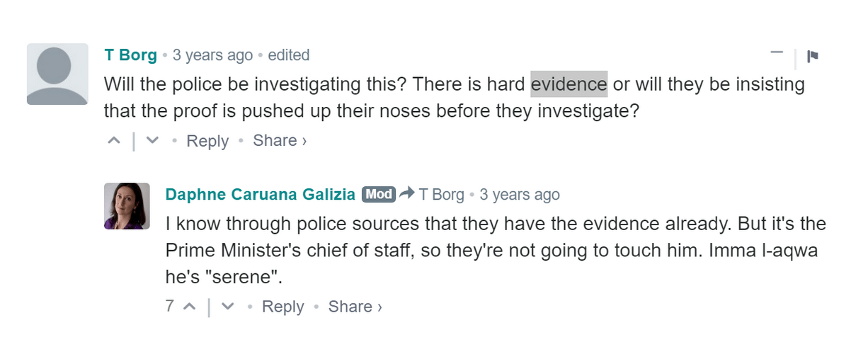Upvote T Borg's comment
This screenshot has height=364, width=868.
pos(114,140)
